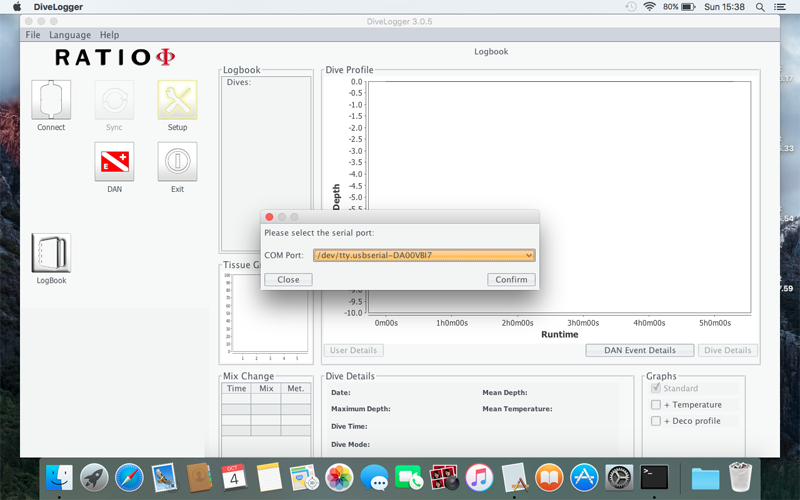Click the User Details button
The width and height of the screenshot is (800, 500).
354,351
